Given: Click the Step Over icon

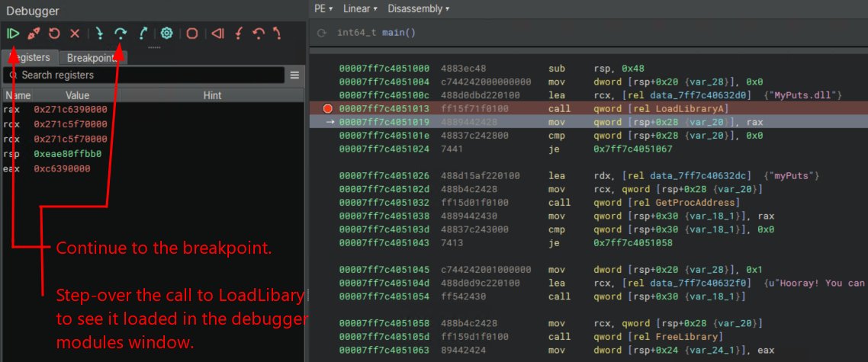Looking at the screenshot, I should click(x=121, y=34).
